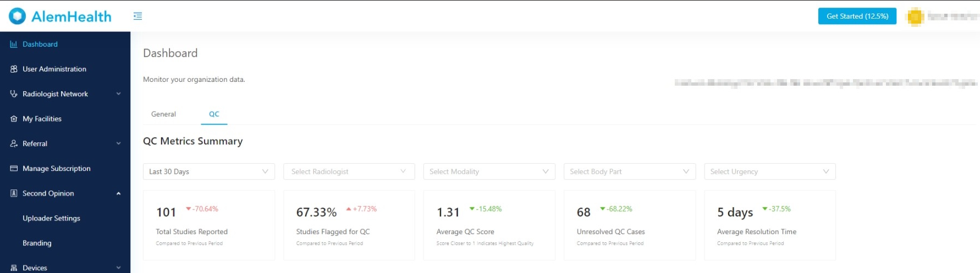Click the Get Started (12.5%) button

[x=857, y=16]
